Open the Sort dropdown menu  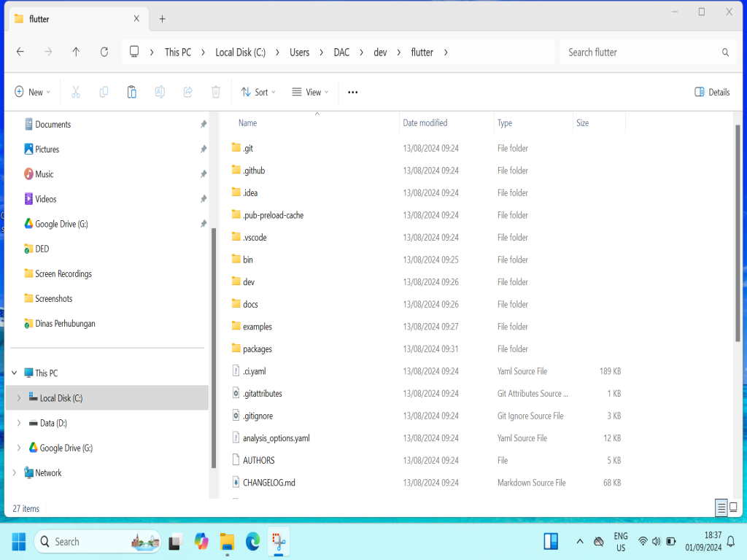pos(255,92)
